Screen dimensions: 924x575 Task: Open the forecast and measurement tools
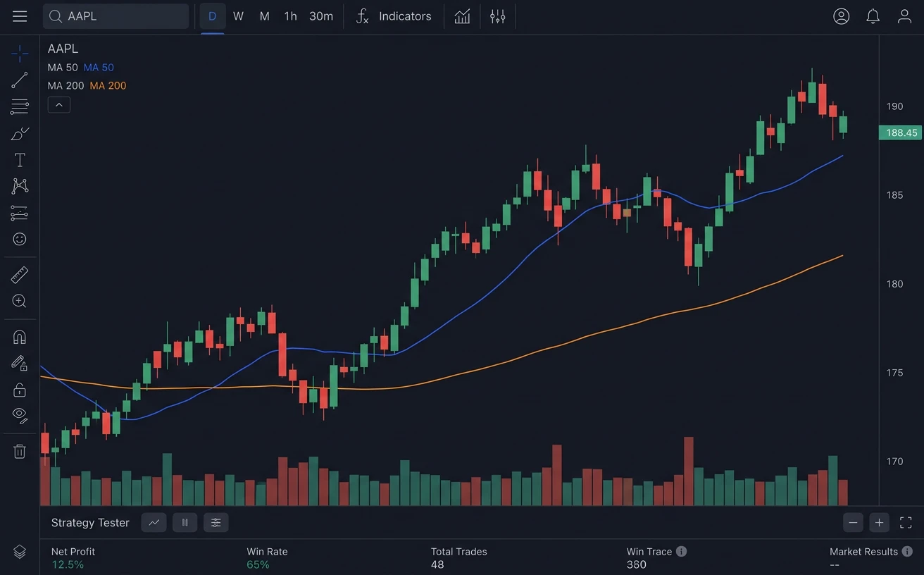tap(20, 213)
